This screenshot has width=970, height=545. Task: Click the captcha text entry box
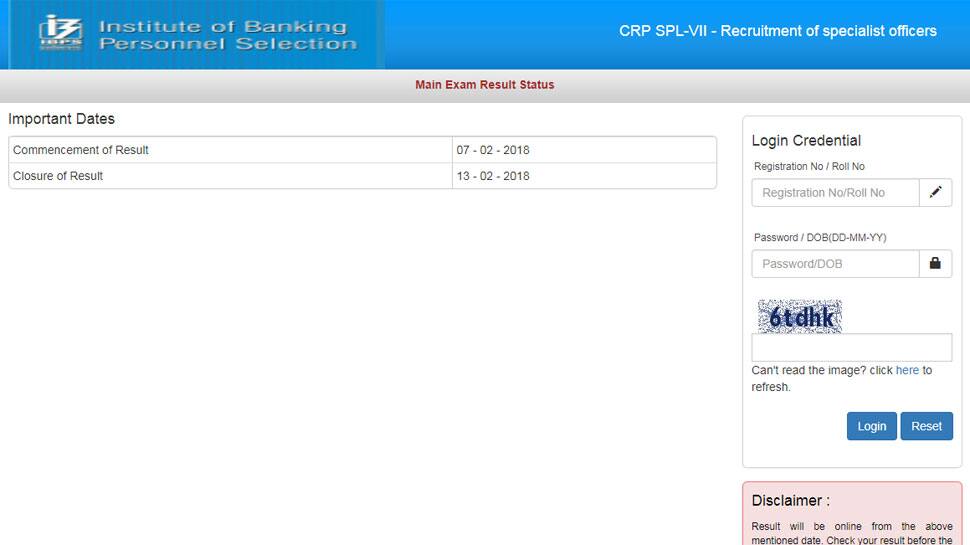tap(851, 348)
